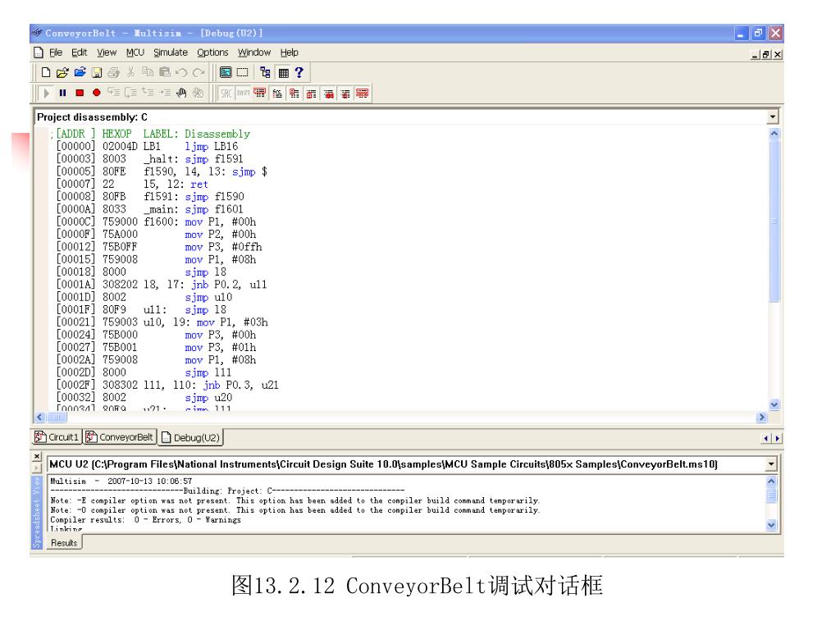Pause the simulation

[62, 94]
